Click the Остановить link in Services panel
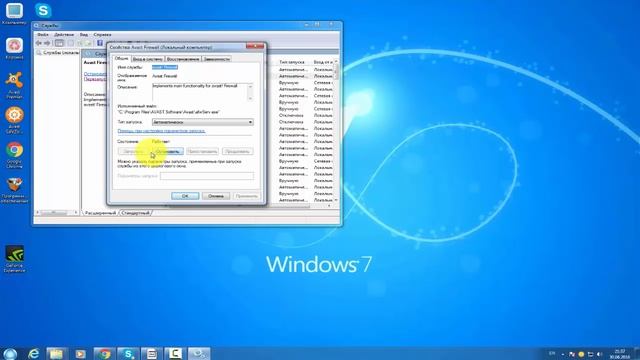This screenshot has height=360, width=640. [x=95, y=74]
